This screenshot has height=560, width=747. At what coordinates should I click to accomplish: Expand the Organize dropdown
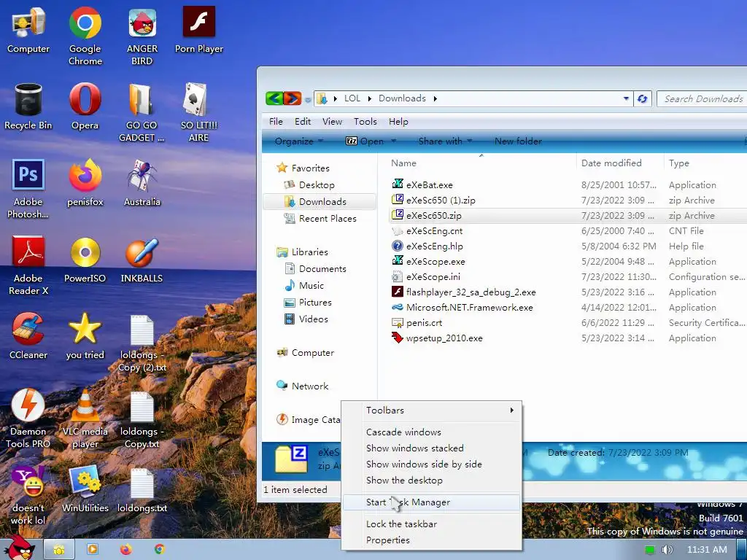[x=298, y=141]
